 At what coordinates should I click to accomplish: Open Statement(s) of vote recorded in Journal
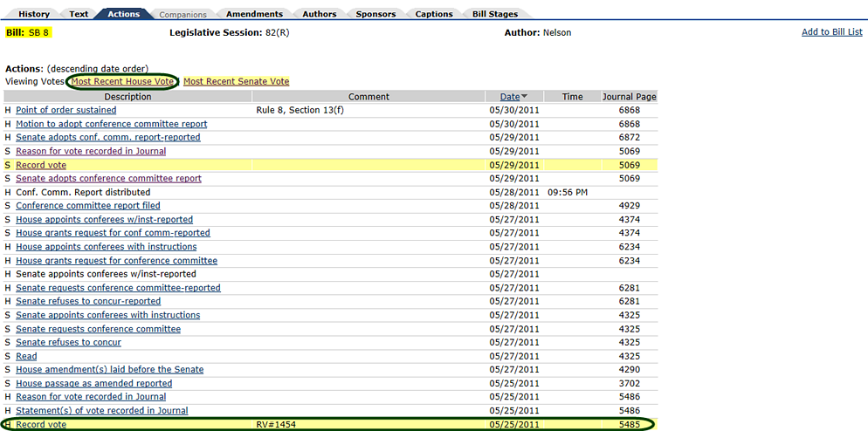101,411
